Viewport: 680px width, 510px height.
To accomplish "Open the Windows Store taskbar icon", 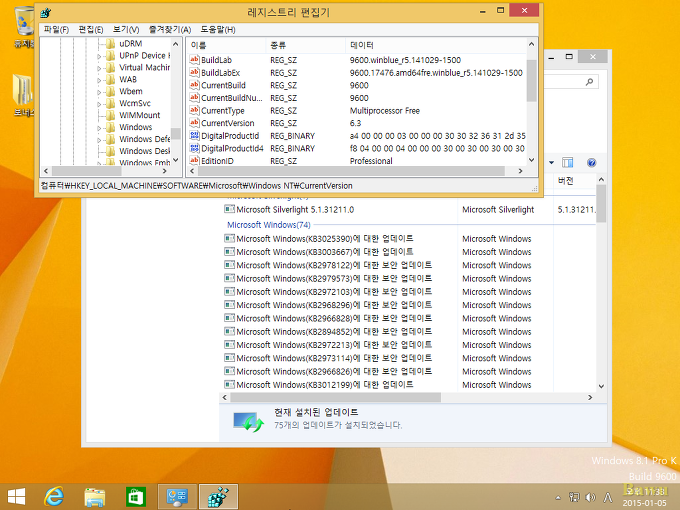I will pos(136,497).
